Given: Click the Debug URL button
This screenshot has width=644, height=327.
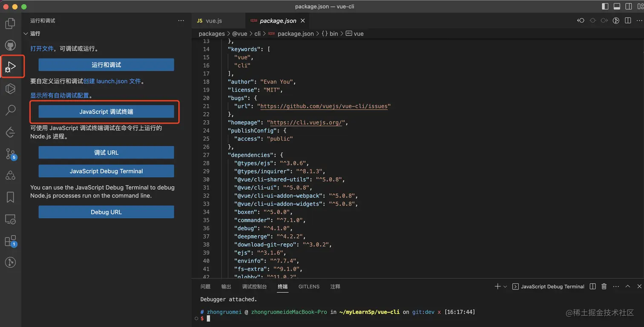Looking at the screenshot, I should coord(106,212).
